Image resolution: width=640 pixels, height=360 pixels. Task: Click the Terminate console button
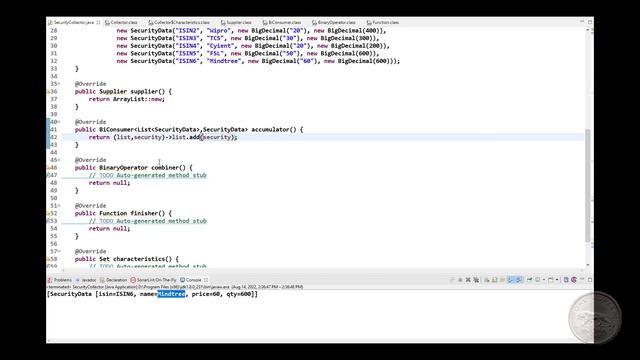point(460,280)
